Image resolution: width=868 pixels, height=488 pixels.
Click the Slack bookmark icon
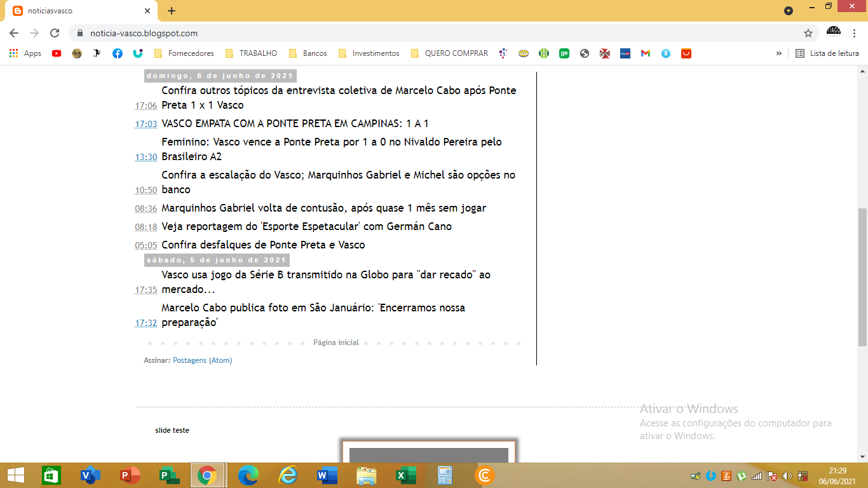click(503, 53)
